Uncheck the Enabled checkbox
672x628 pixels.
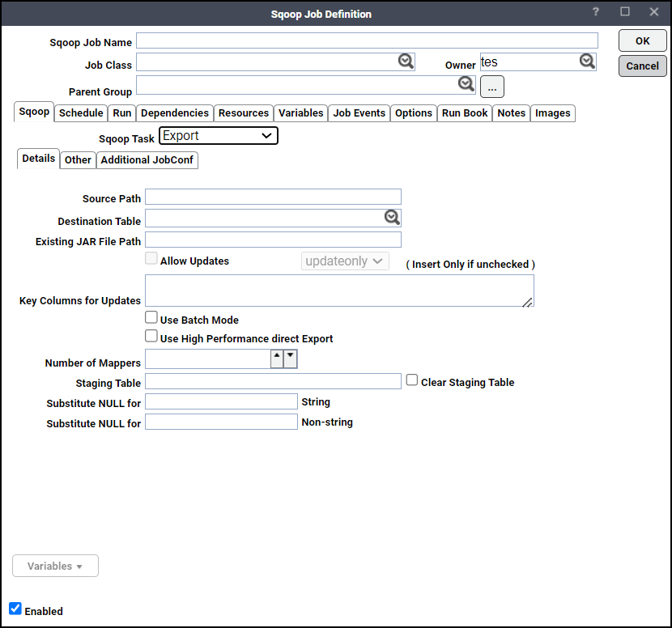coord(15,609)
